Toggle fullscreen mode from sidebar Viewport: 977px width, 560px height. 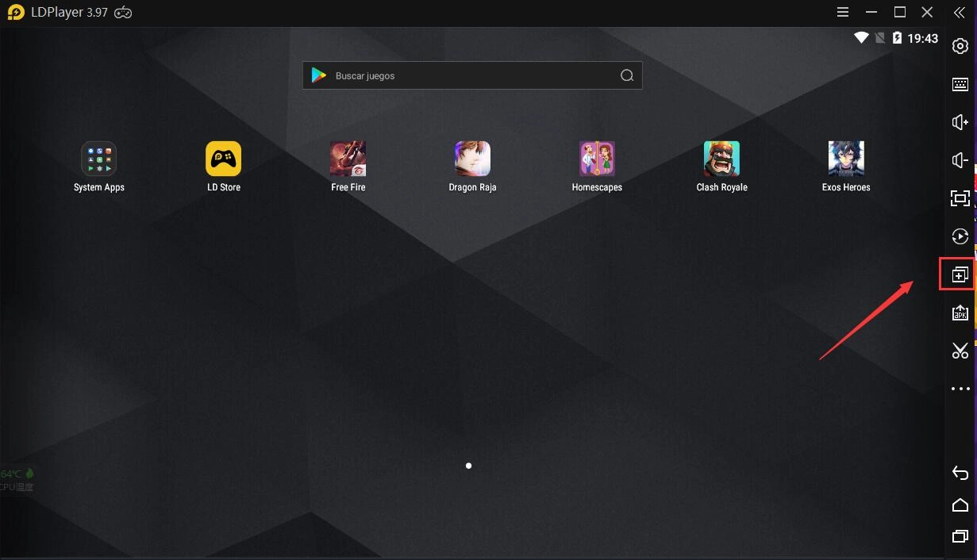tap(960, 198)
